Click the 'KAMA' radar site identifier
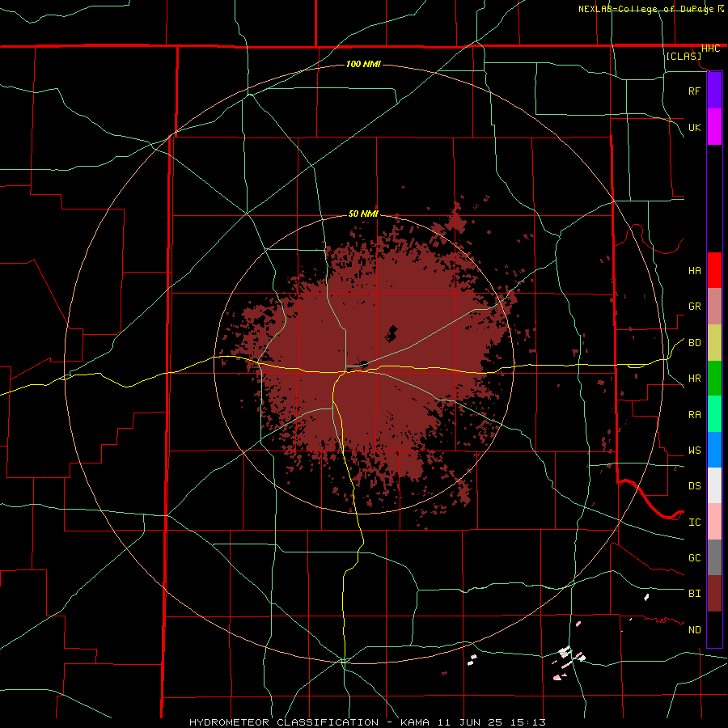Viewport: 728px width, 728px height. pyautogui.click(x=415, y=722)
